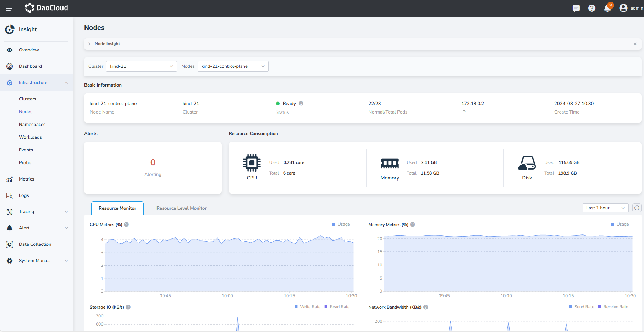Open the Probe page from sidebar
The height and width of the screenshot is (332, 644).
(25, 162)
